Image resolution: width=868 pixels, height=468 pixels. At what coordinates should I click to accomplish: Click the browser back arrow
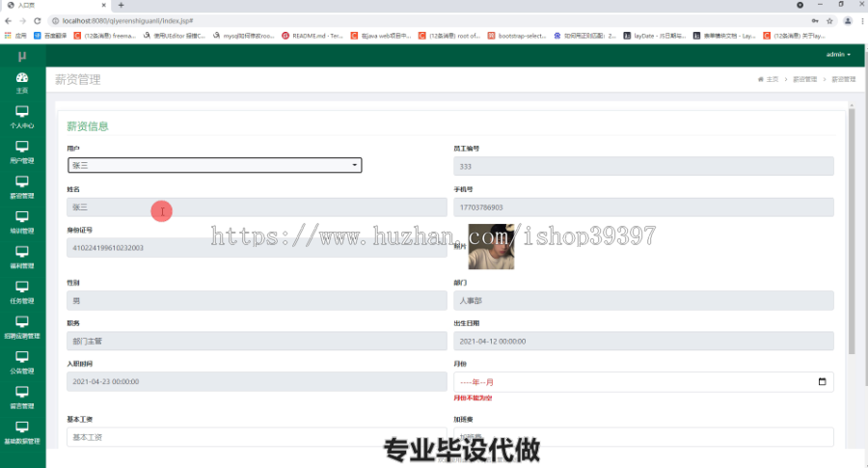[8, 21]
